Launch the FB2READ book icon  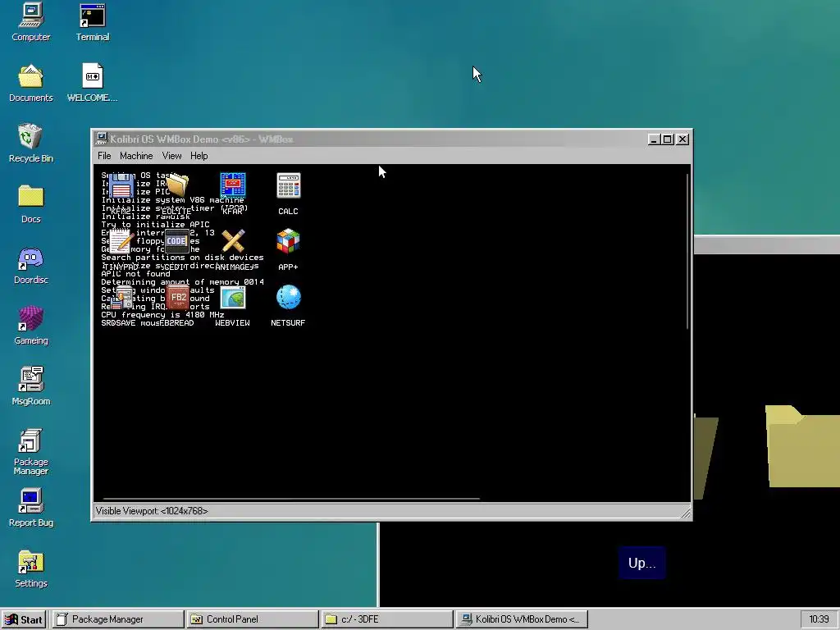tap(177, 298)
